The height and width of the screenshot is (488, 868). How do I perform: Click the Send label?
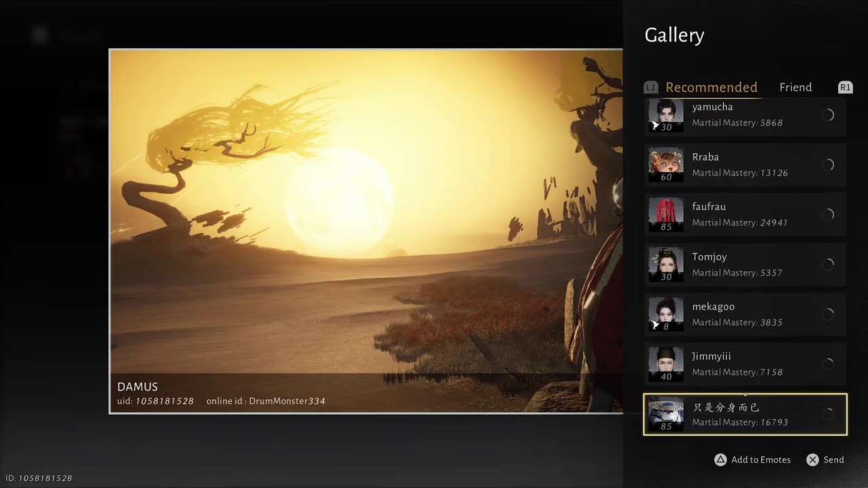[x=834, y=460]
